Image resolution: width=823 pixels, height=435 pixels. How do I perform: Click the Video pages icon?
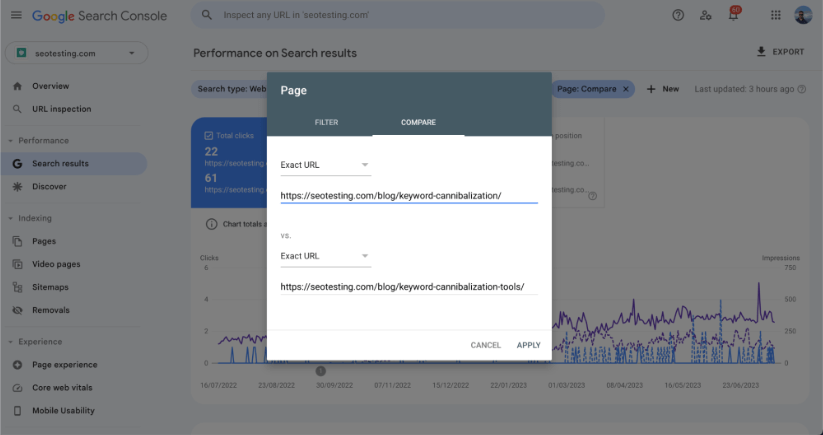point(17,264)
